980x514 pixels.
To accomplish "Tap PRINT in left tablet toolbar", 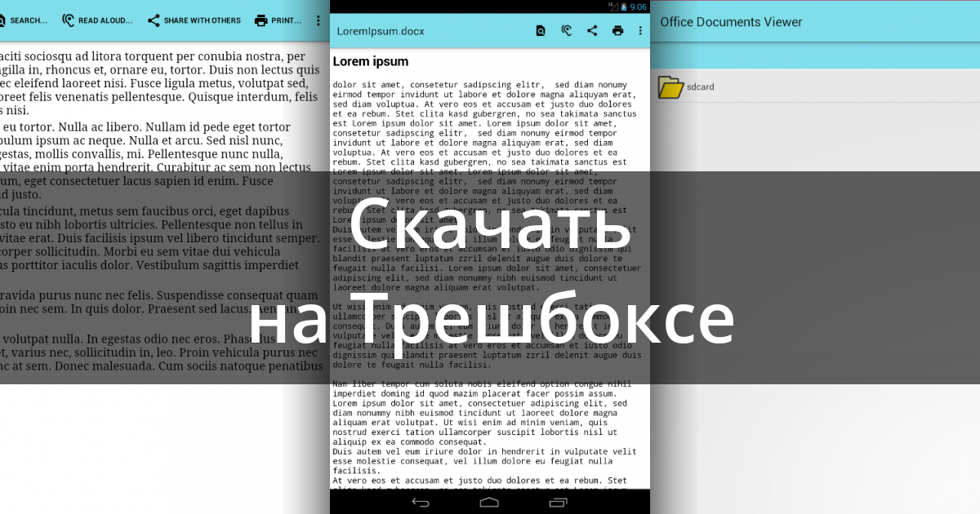I will click(278, 20).
